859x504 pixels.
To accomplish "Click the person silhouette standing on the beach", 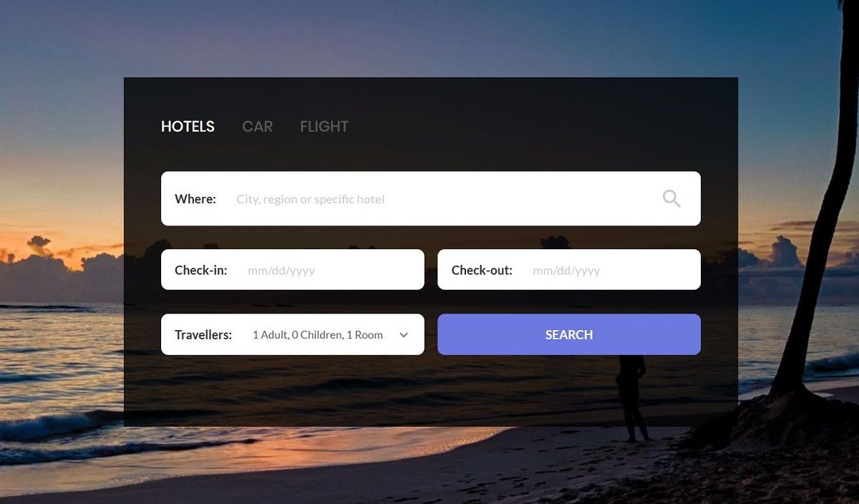I will 632,397.
